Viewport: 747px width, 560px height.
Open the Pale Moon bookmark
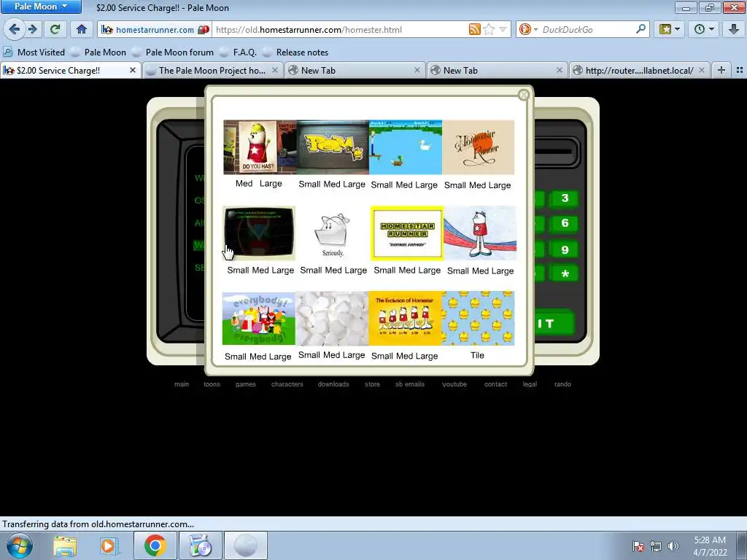98,52
